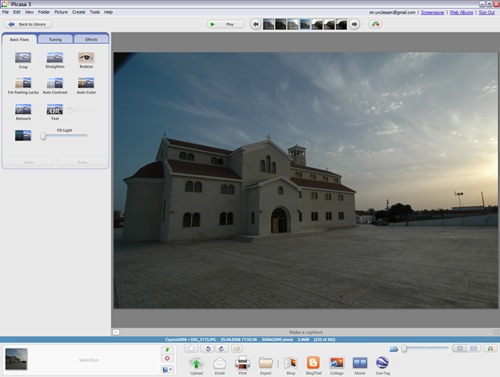Start slideshow with the Play button

pyautogui.click(x=225, y=24)
